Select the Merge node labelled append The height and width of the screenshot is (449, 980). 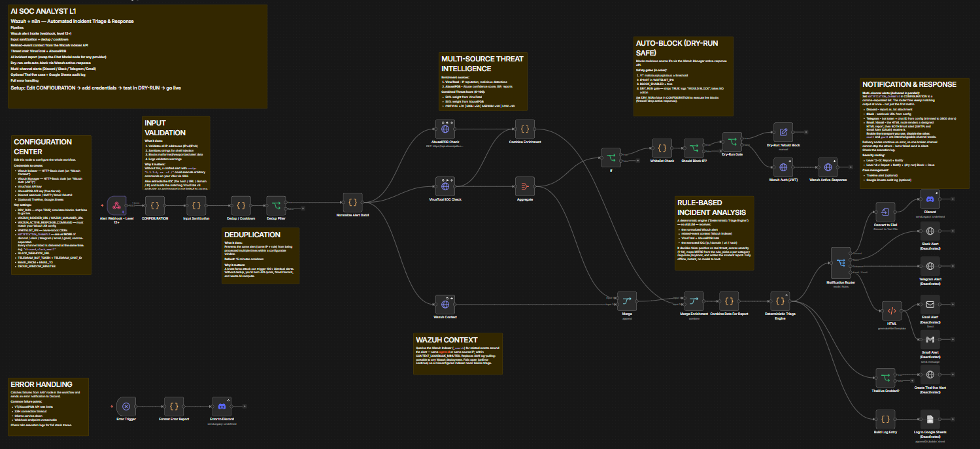point(626,301)
